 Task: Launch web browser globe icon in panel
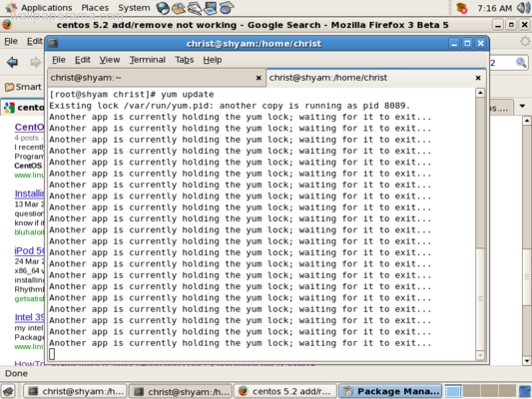click(x=163, y=8)
